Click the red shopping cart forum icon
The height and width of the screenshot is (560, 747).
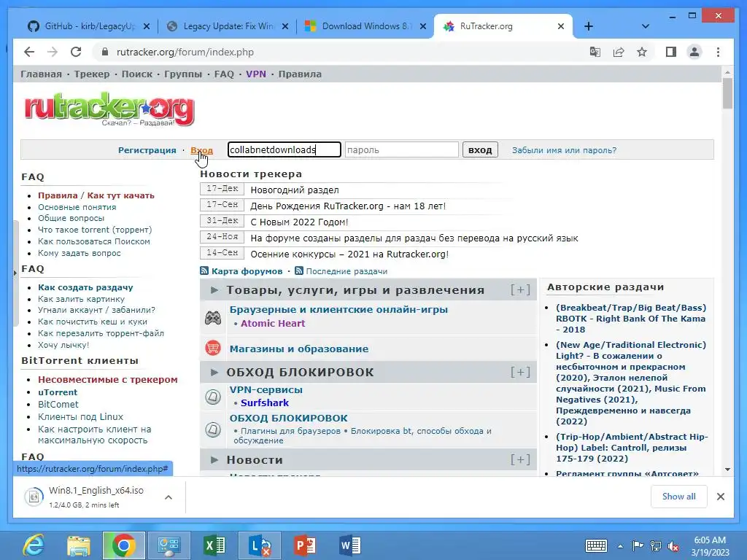(213, 348)
